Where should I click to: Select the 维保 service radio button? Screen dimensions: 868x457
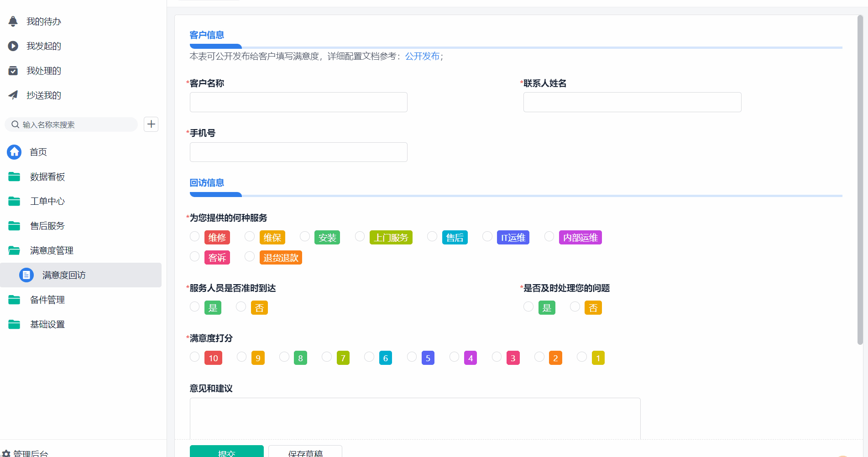250,236
